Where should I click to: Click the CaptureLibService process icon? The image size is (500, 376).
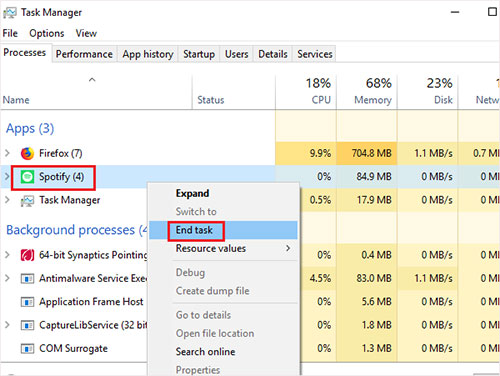27,325
